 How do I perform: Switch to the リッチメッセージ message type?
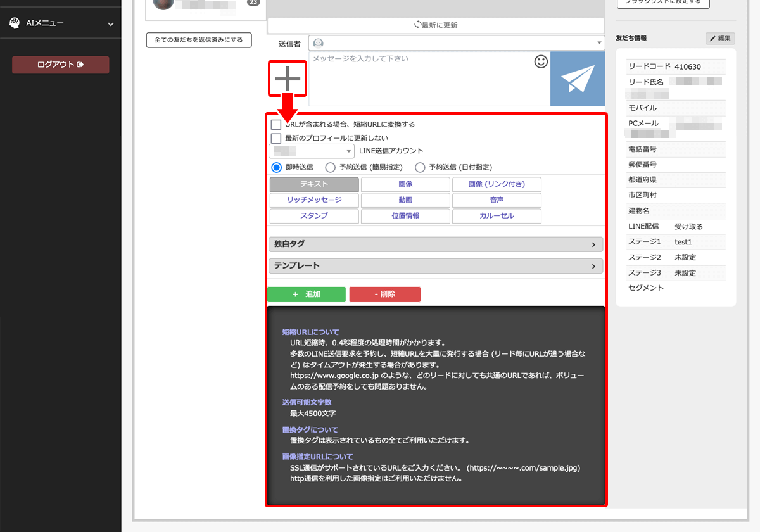tap(314, 200)
